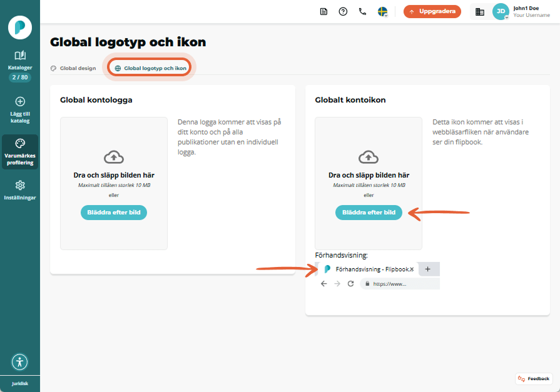
Task: Click the Global kontologga drop zone text
Action: coord(114,175)
